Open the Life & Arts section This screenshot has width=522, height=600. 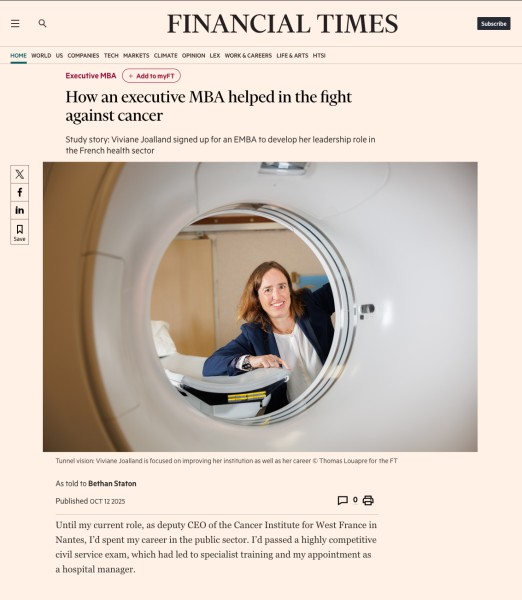click(292, 55)
